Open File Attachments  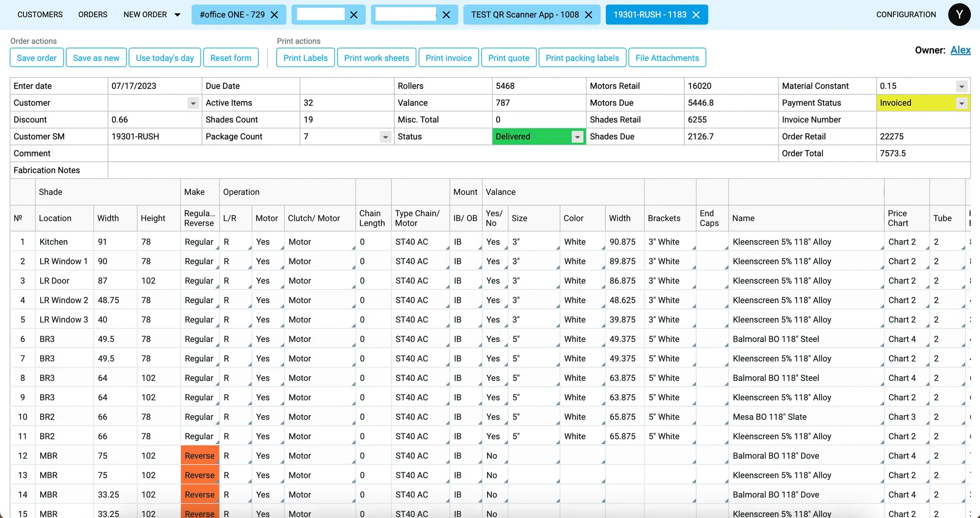coord(667,58)
